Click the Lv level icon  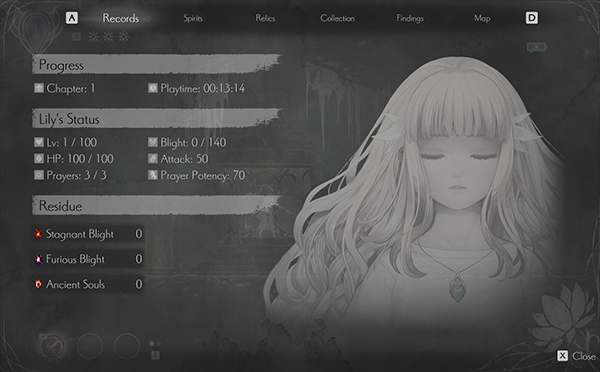point(39,142)
